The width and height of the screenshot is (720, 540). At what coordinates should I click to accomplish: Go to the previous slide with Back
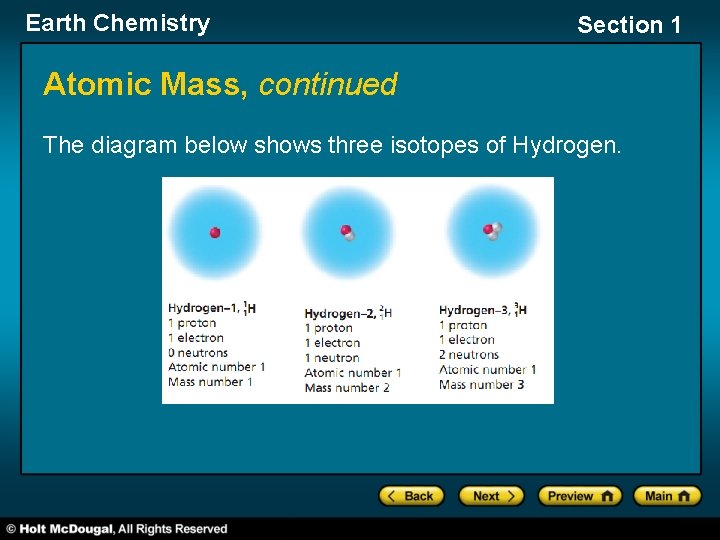click(411, 496)
